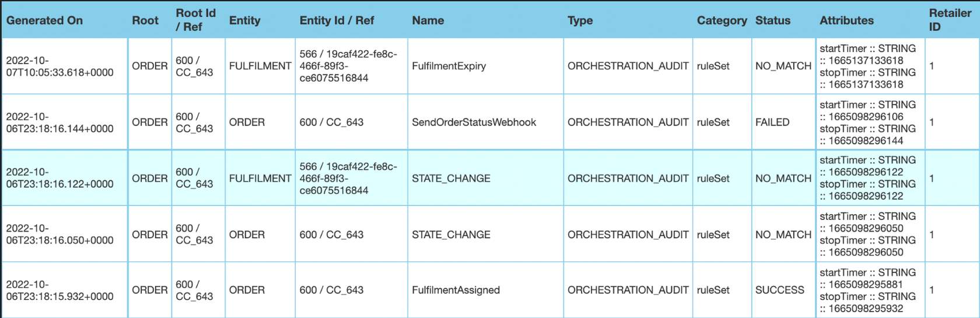Select the Category column header
The width and height of the screenshot is (980, 318).
click(x=722, y=20)
